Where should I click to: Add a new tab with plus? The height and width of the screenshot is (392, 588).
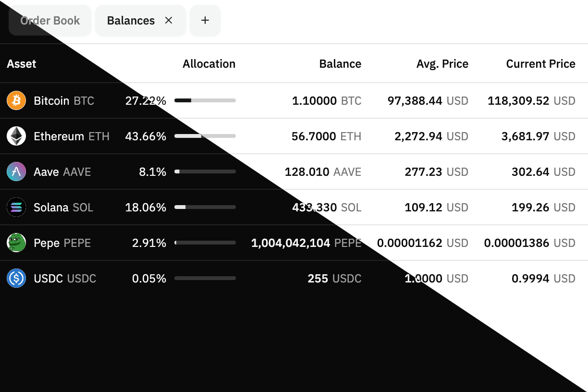[x=205, y=20]
